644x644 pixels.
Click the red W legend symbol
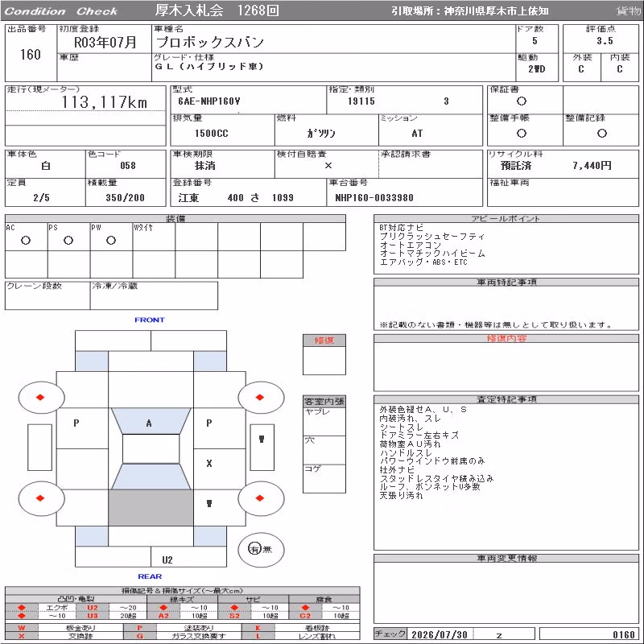22,628
